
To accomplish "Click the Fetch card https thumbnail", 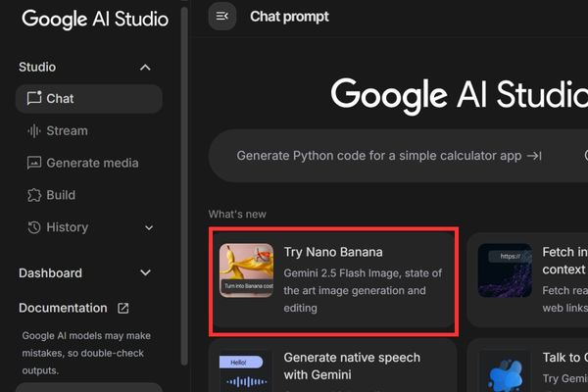I will pos(505,271).
